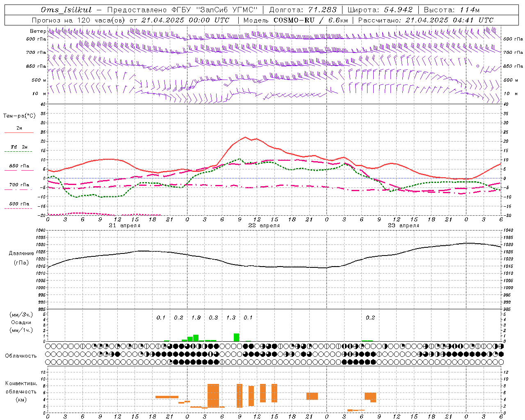Click the Долгота: 71.283 value
This screenshot has height=420, width=525.
pyautogui.click(x=303, y=10)
